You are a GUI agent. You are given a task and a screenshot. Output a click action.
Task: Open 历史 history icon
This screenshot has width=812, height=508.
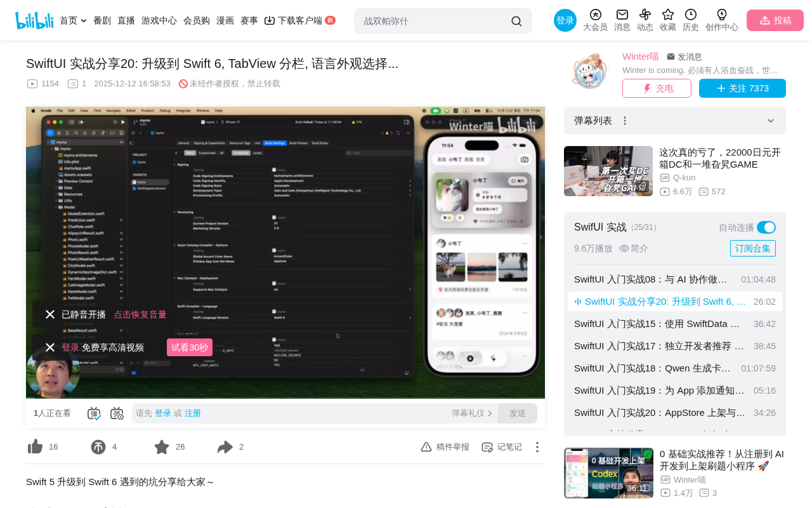tap(691, 15)
